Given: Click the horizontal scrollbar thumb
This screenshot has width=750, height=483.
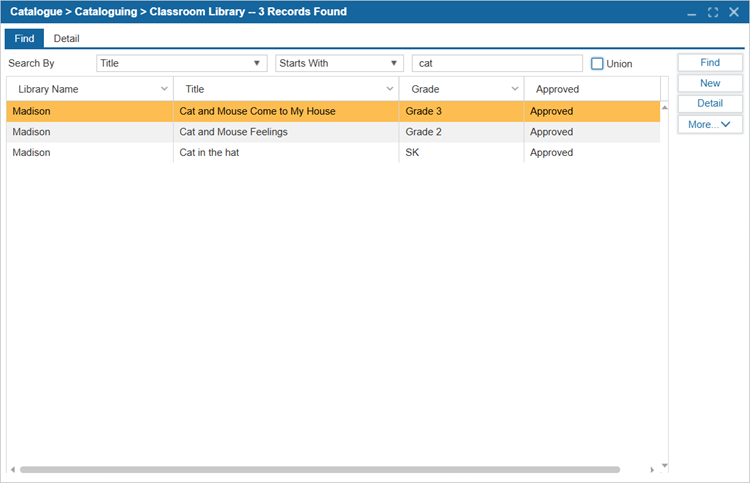Looking at the screenshot, I should tap(320, 470).
